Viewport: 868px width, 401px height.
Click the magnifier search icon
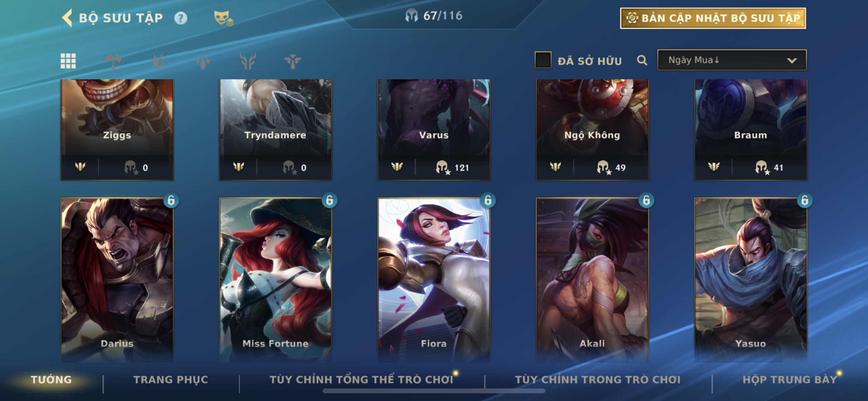(642, 60)
